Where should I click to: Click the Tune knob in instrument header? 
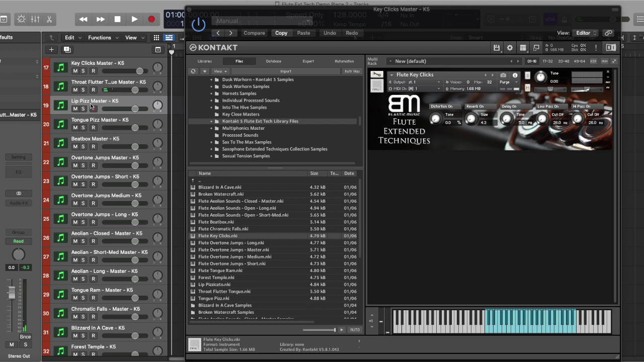[x=541, y=77]
